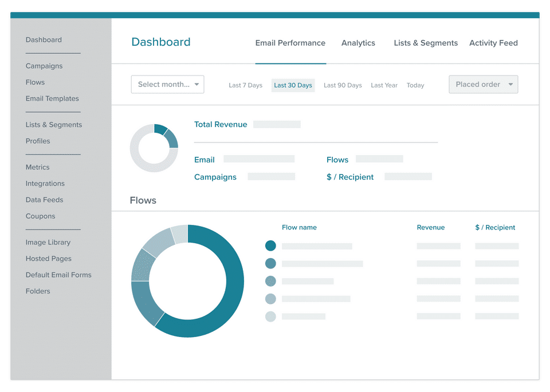Select Last 90 Days range
Viewport: 550px width, 392px height.
pyautogui.click(x=343, y=85)
